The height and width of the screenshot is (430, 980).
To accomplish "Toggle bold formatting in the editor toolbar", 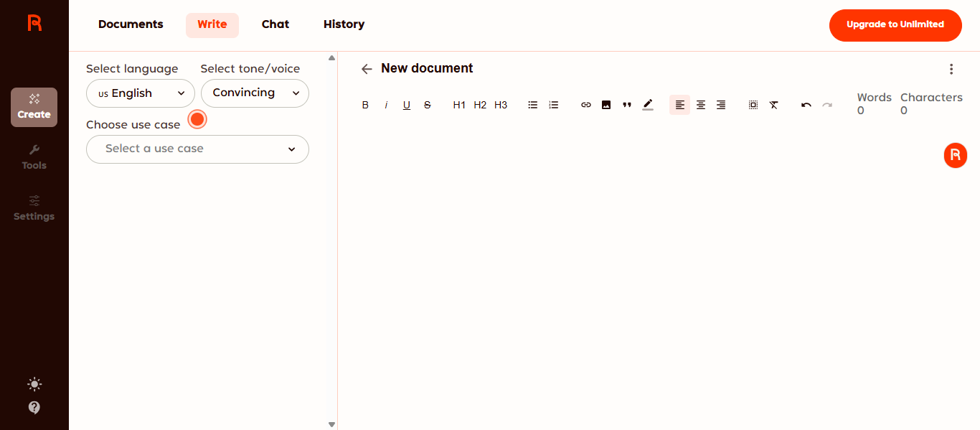I will (365, 105).
